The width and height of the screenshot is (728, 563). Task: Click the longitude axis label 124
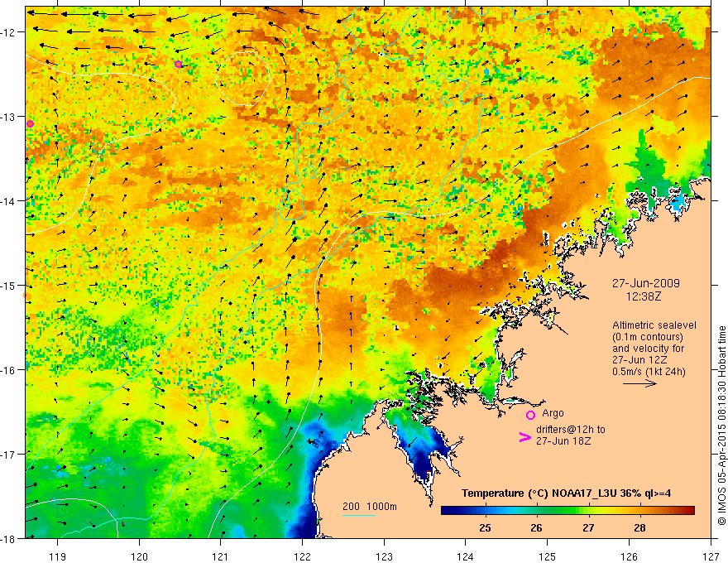pos(466,556)
